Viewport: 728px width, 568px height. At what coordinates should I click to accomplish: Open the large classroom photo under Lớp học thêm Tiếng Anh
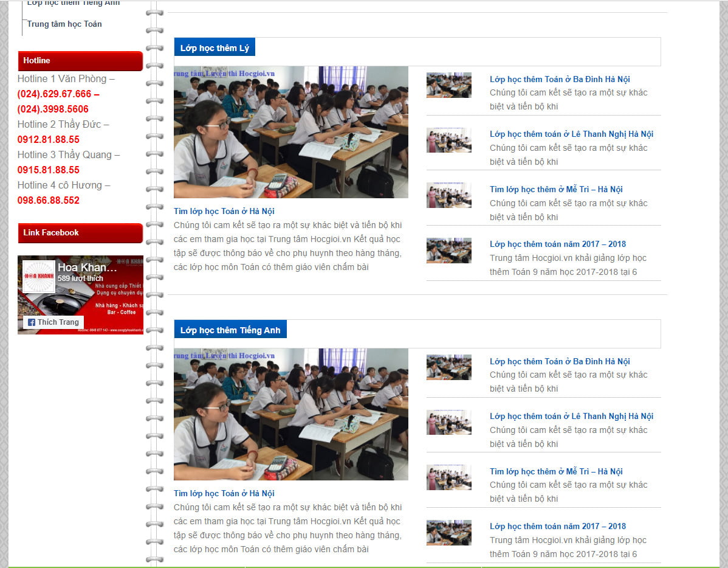tap(291, 414)
